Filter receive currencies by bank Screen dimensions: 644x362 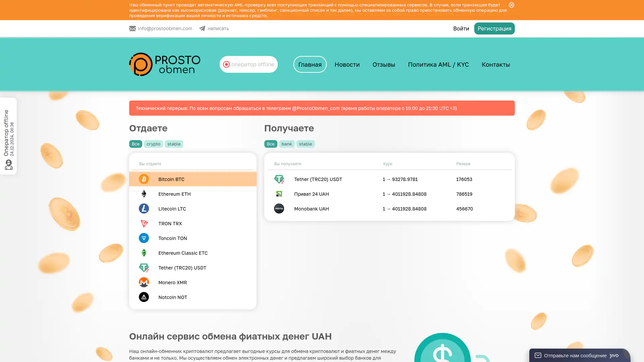(x=286, y=144)
